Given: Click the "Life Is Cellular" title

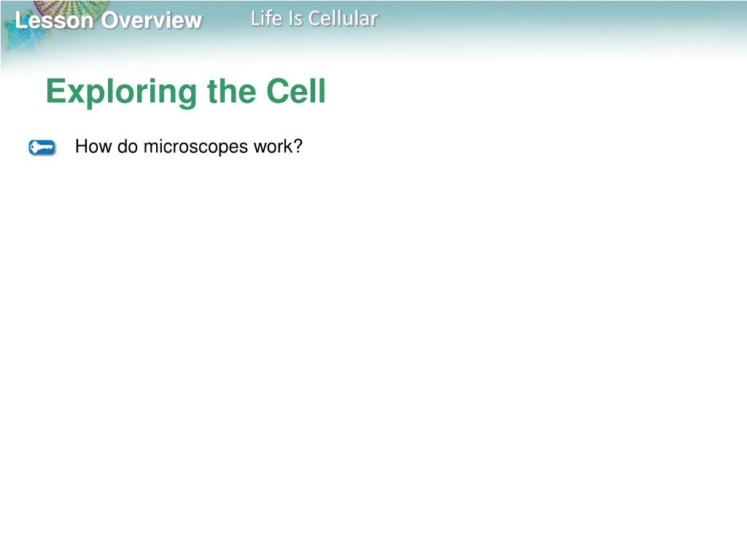Looking at the screenshot, I should tap(314, 18).
